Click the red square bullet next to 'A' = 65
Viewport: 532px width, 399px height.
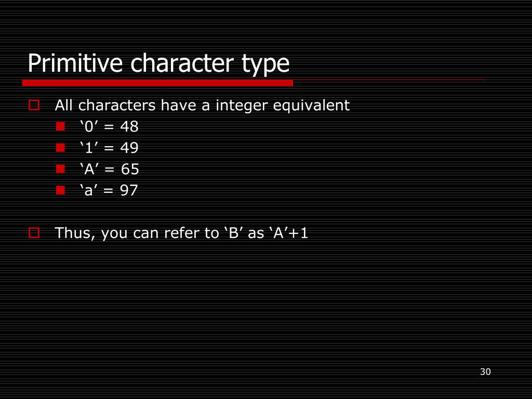click(60, 169)
